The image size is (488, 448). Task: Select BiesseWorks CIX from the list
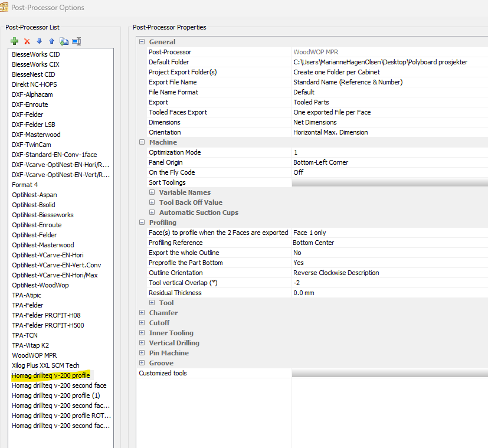(35, 64)
